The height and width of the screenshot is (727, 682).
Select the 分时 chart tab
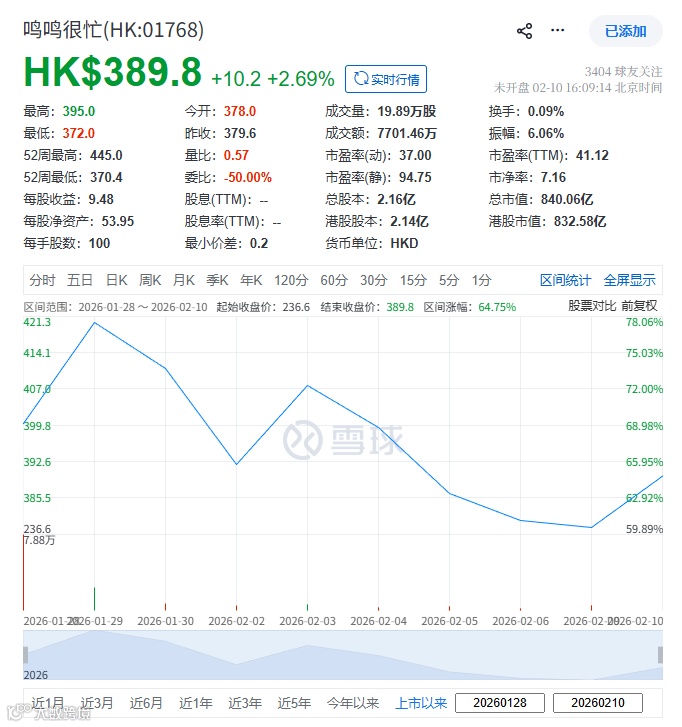pos(42,280)
